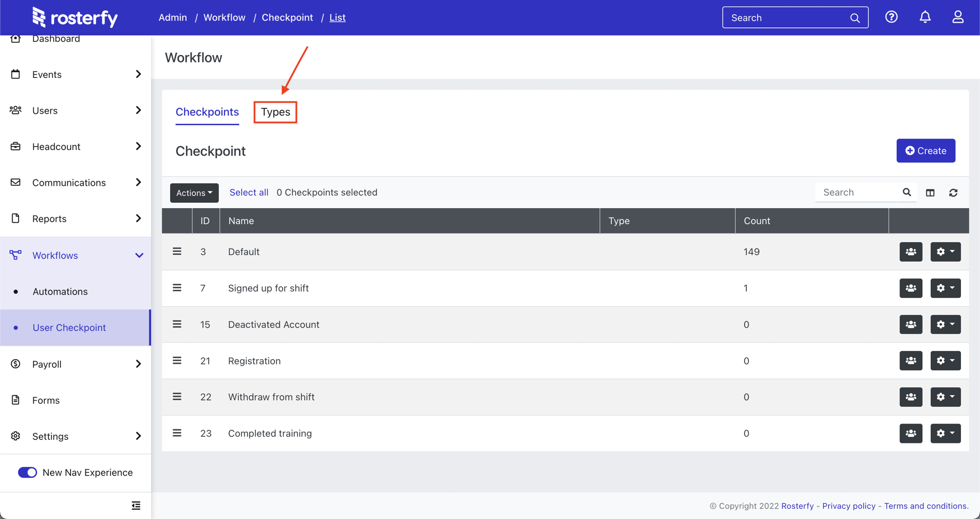980x519 pixels.
Task: Click the drag handle on Registration row
Action: coord(176,360)
